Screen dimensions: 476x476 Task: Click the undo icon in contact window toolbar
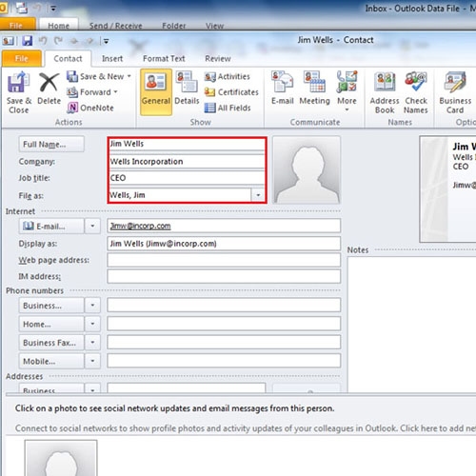(43, 41)
